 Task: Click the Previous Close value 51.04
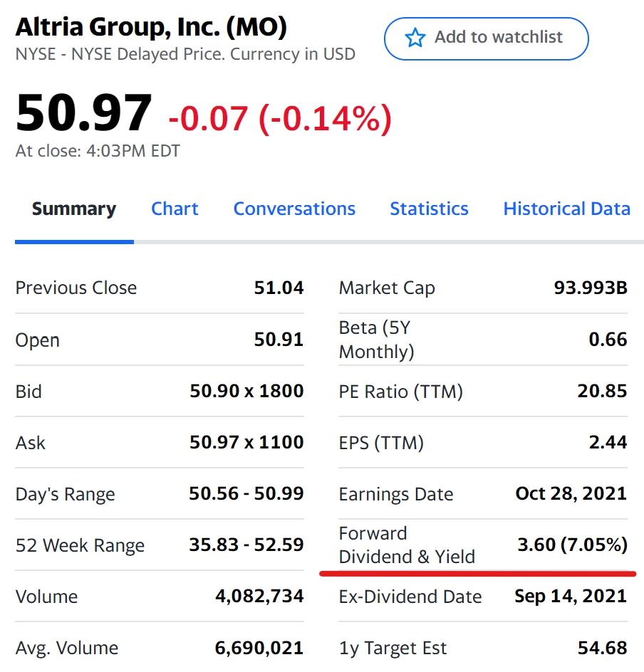[279, 288]
